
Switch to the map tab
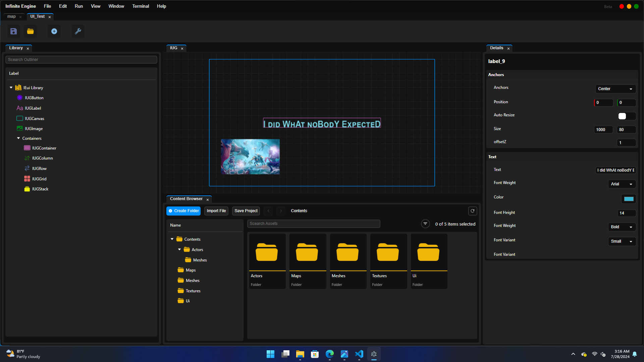[11, 16]
